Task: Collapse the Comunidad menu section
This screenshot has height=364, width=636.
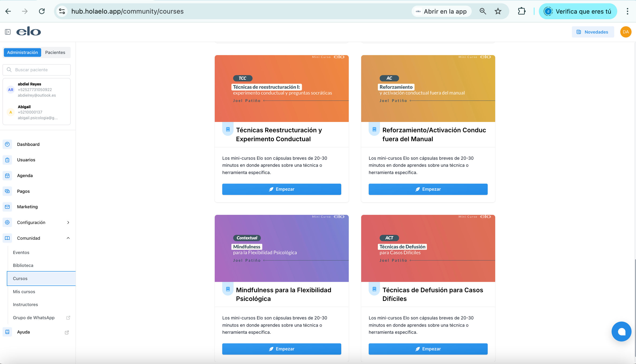Action: point(68,238)
